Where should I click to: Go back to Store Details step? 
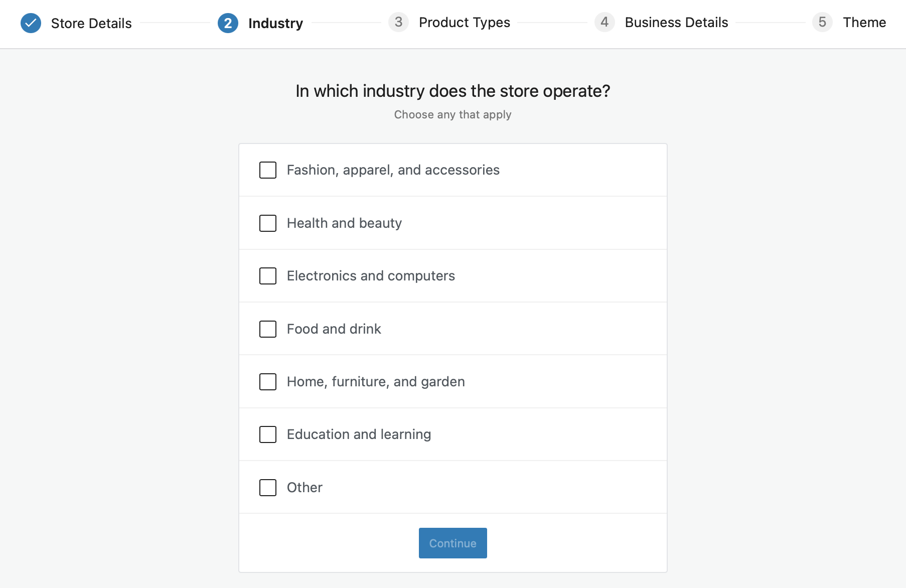coord(91,23)
